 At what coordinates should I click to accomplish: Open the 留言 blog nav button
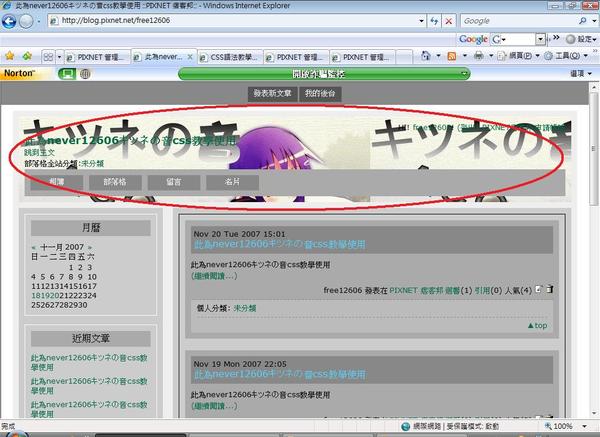point(174,182)
